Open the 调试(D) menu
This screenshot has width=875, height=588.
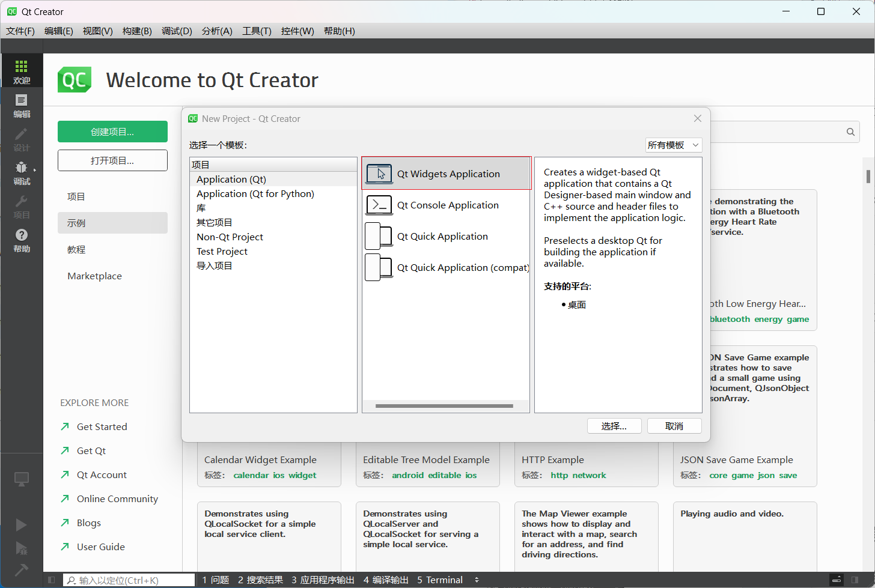177,31
